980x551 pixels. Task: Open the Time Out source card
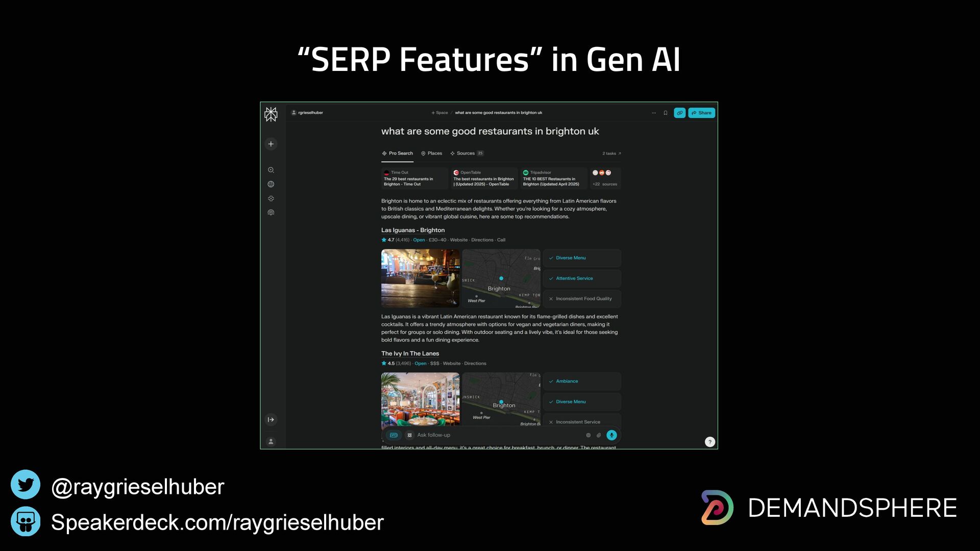pyautogui.click(x=414, y=179)
